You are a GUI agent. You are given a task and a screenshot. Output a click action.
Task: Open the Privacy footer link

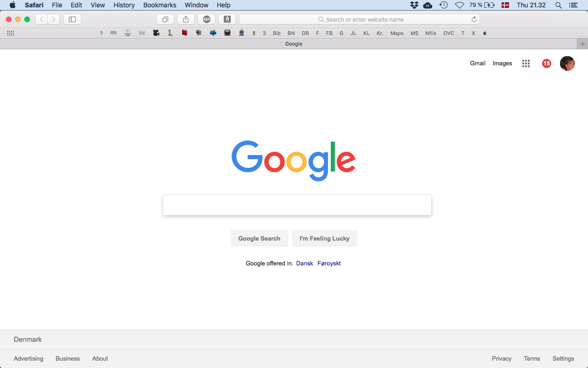pos(502,359)
